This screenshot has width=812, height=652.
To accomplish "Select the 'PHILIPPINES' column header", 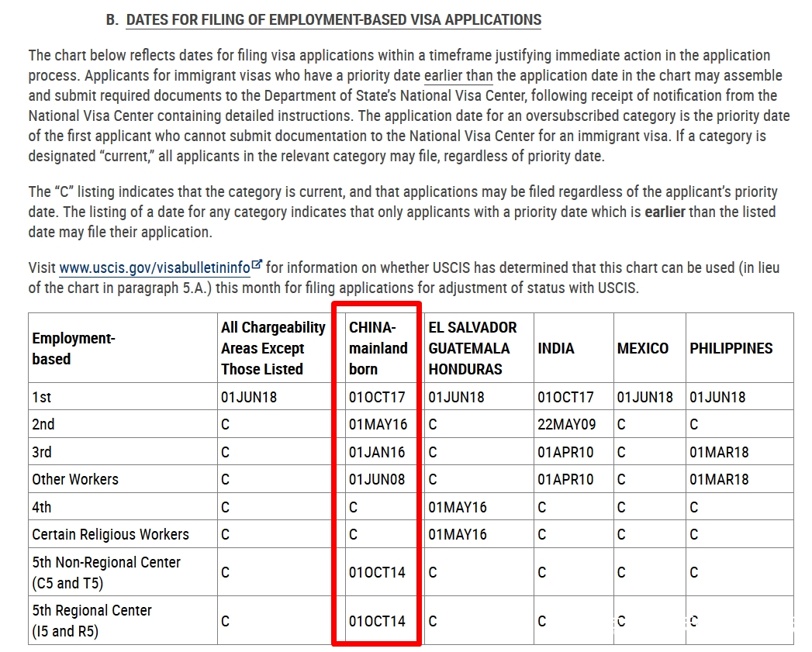I will (x=731, y=348).
